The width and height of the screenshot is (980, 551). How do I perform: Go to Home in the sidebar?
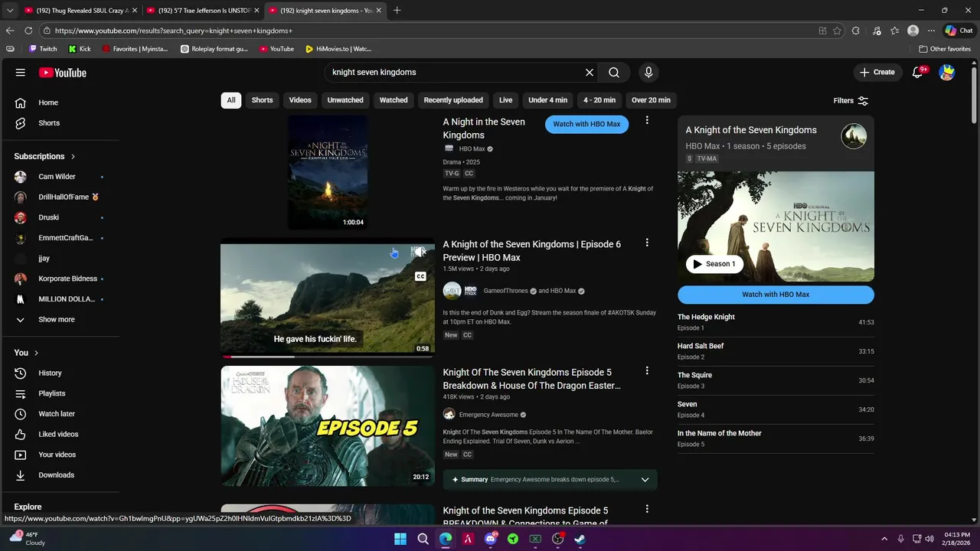60,103
